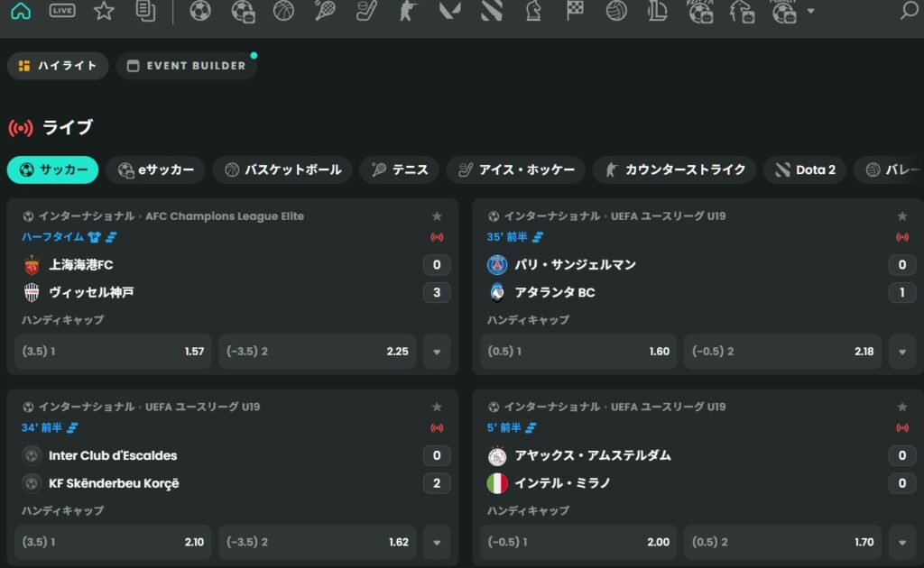The image size is (924, 568).
Task: Select the volleyball icon in top bar
Action: point(616,10)
